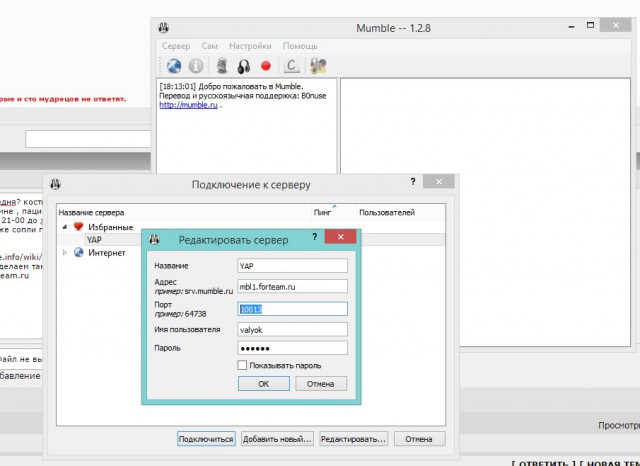This screenshot has height=466, width=640.
Task: Click the Добавить новый... button
Action: [277, 439]
